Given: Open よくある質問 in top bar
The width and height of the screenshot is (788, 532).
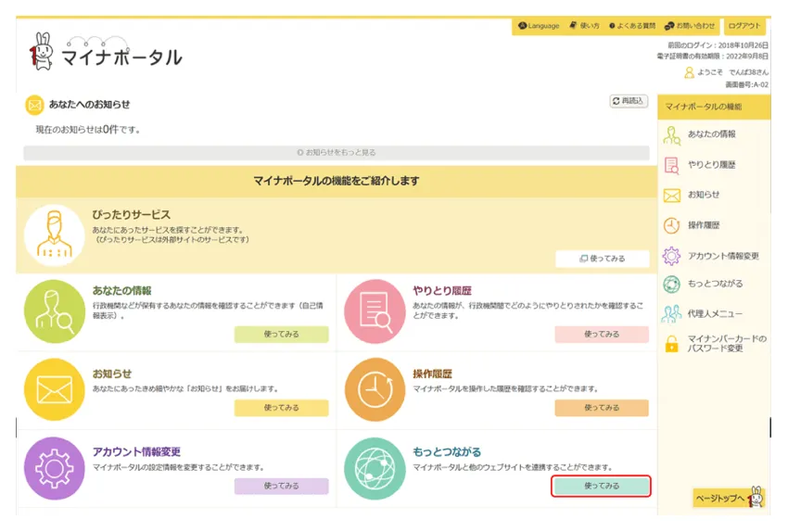Looking at the screenshot, I should [x=631, y=26].
